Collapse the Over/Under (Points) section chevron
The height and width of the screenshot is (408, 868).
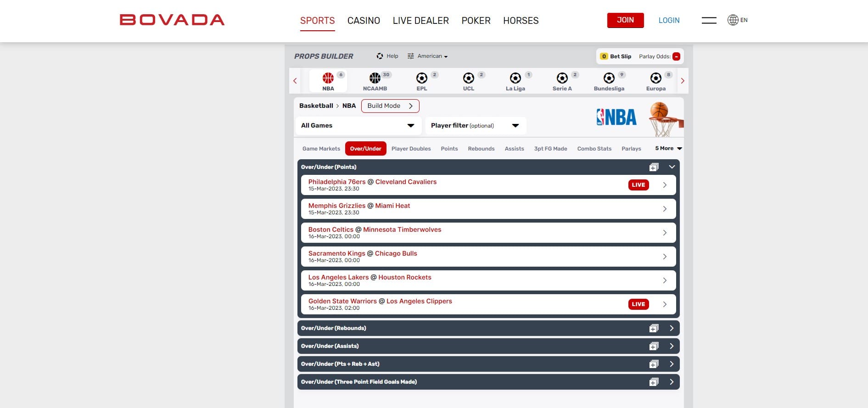tap(672, 167)
